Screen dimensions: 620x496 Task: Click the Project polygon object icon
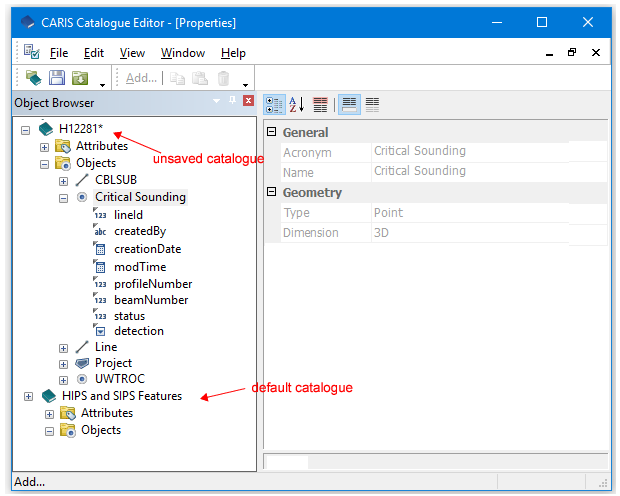[x=82, y=363]
